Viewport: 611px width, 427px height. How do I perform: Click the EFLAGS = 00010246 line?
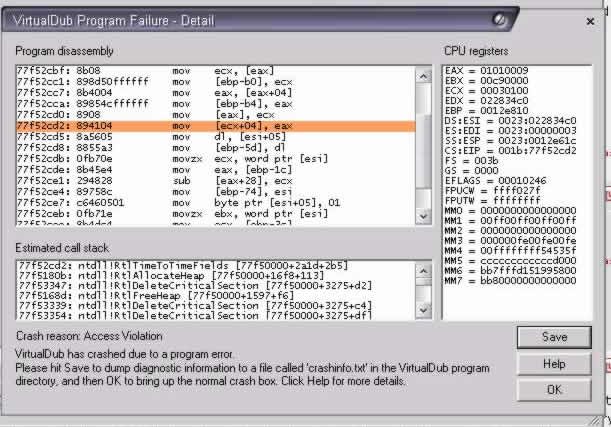click(496, 181)
